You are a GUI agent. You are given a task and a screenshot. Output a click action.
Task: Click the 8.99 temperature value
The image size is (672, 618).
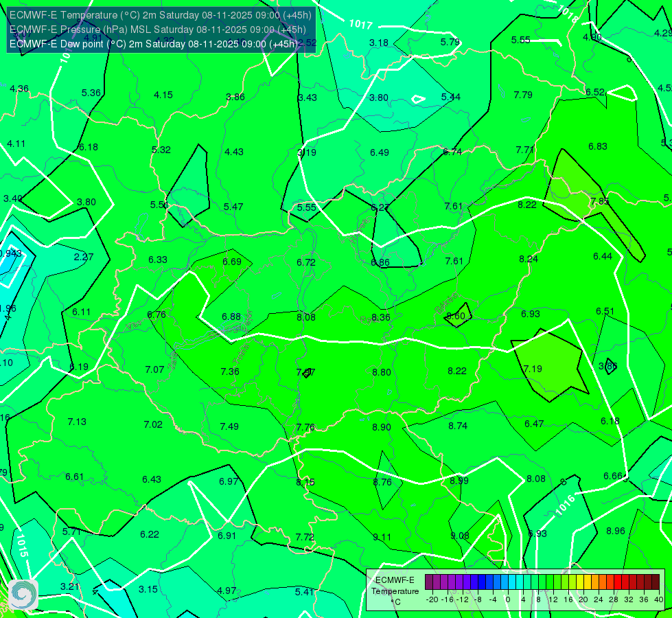coord(459,481)
